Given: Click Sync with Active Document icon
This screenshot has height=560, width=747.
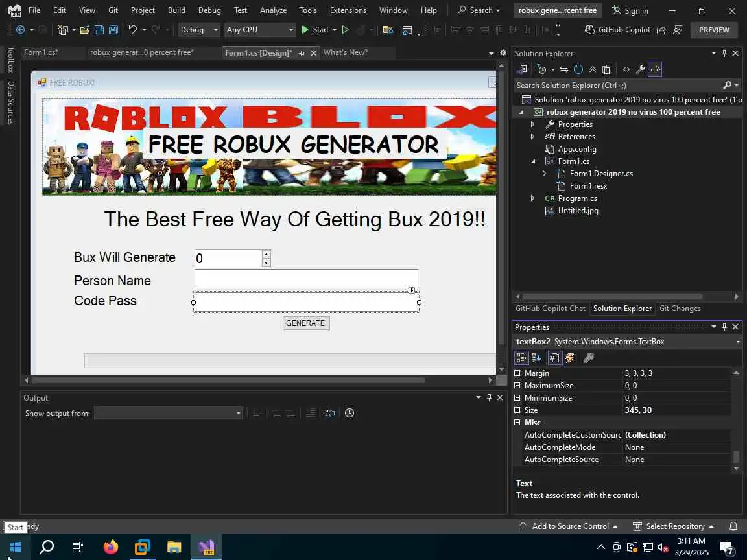Looking at the screenshot, I should click(564, 69).
